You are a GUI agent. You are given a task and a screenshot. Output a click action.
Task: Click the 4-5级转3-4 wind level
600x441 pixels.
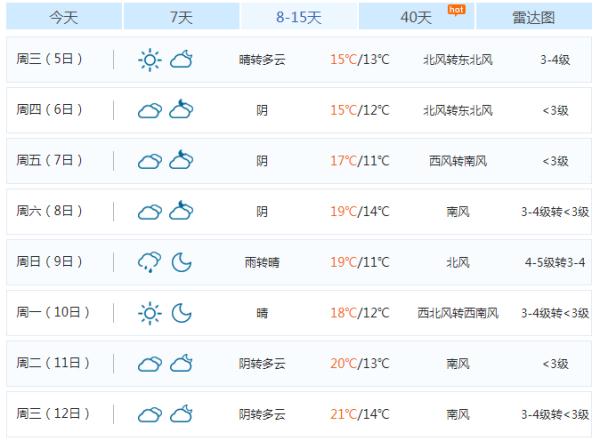click(555, 263)
